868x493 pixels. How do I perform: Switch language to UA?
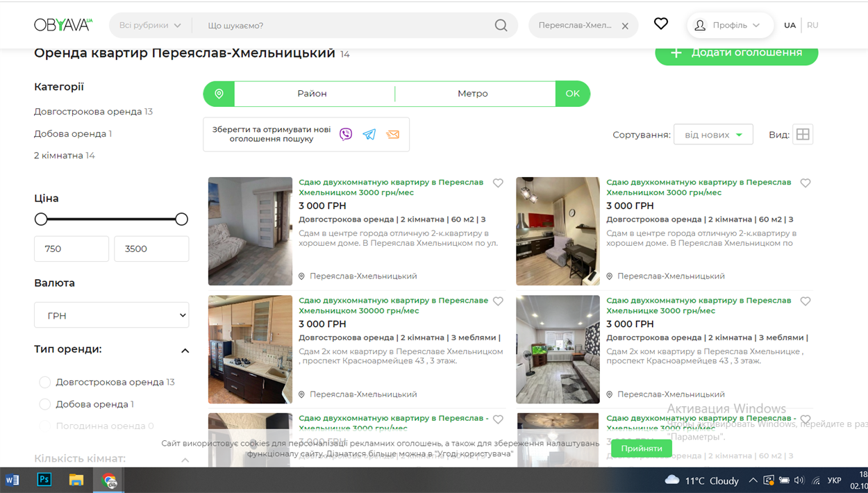coord(790,26)
